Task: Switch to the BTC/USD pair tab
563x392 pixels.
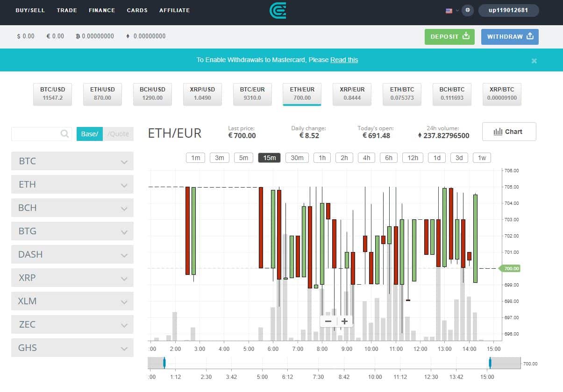Action: [x=53, y=94]
